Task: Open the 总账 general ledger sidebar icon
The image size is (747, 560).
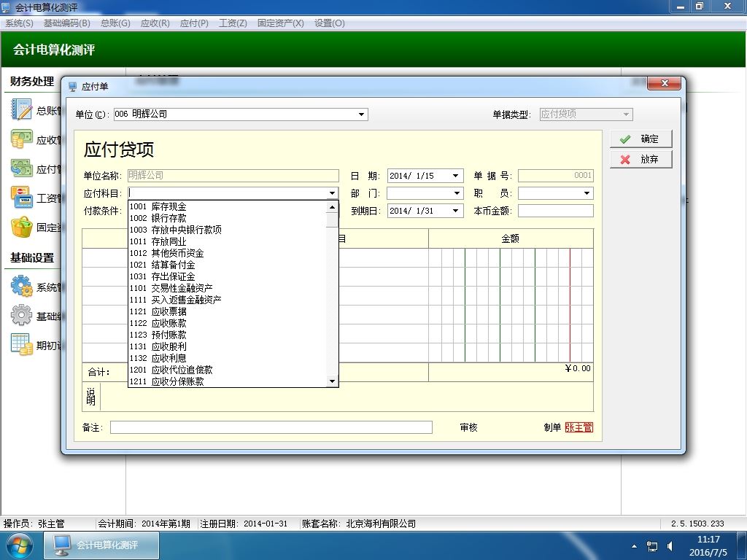Action: click(21, 110)
